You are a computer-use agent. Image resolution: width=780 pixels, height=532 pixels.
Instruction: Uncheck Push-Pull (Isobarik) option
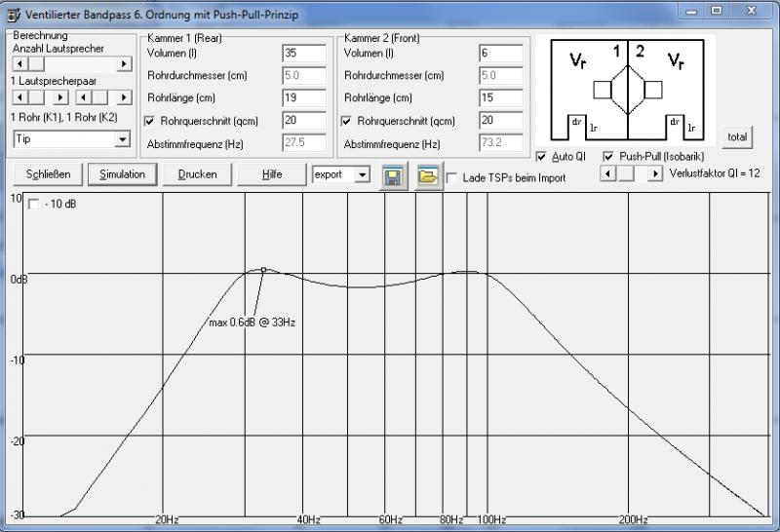click(608, 157)
